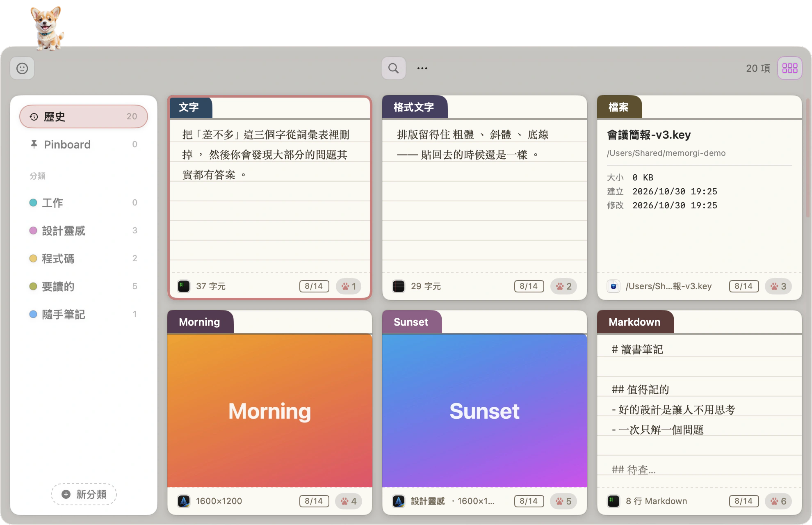Open Pinboard in the sidebar

coord(84,144)
